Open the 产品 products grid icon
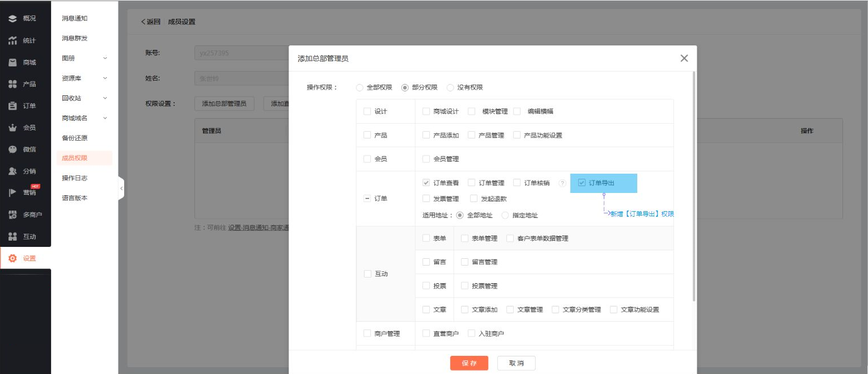Viewport: 868px width, 374px height. tap(12, 84)
